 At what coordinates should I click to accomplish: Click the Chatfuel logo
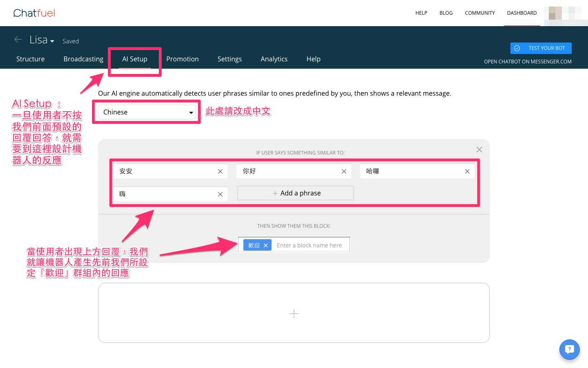pyautogui.click(x=34, y=13)
